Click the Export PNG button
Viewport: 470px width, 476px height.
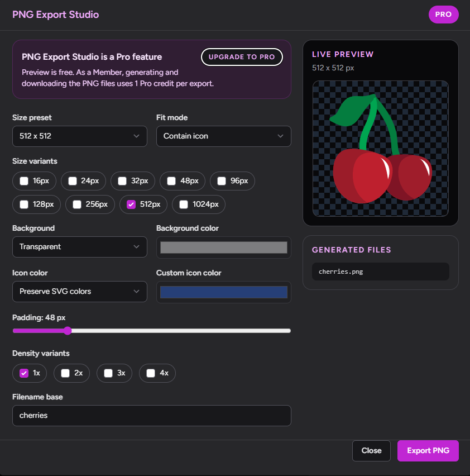coord(428,451)
